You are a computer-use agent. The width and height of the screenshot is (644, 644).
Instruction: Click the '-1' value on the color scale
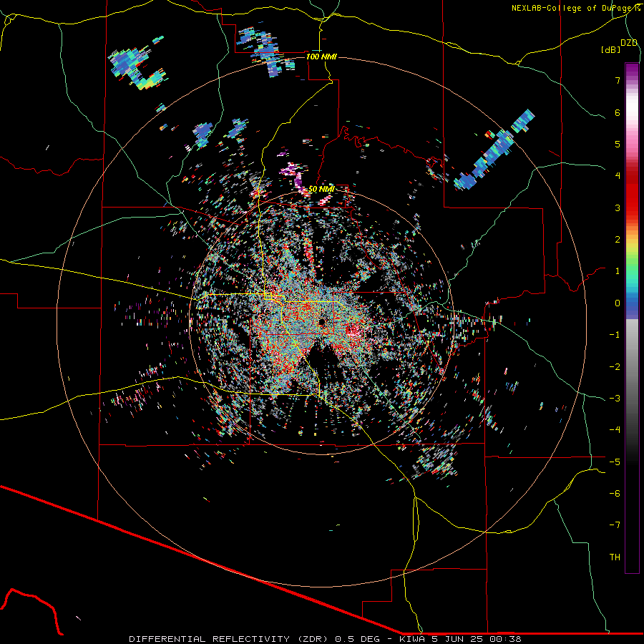(x=615, y=335)
